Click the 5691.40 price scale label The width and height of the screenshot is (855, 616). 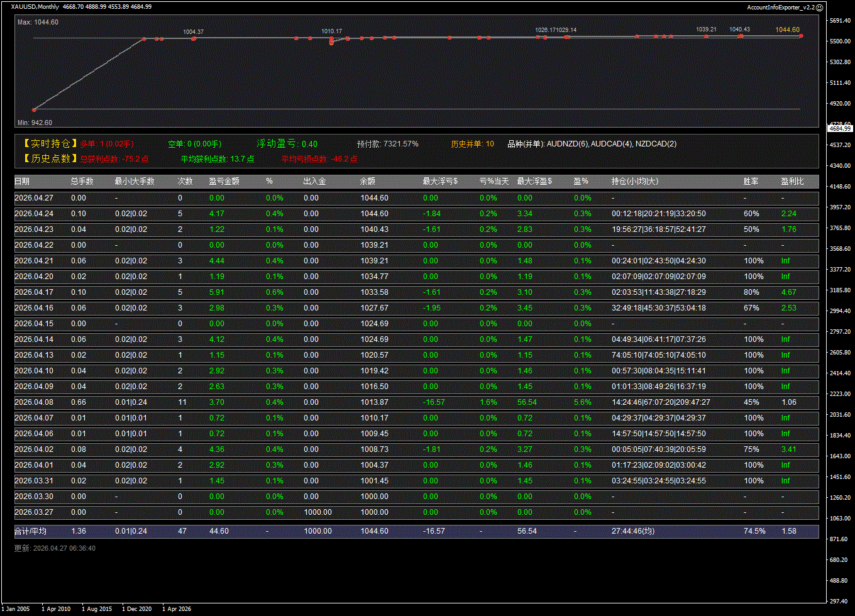point(839,21)
